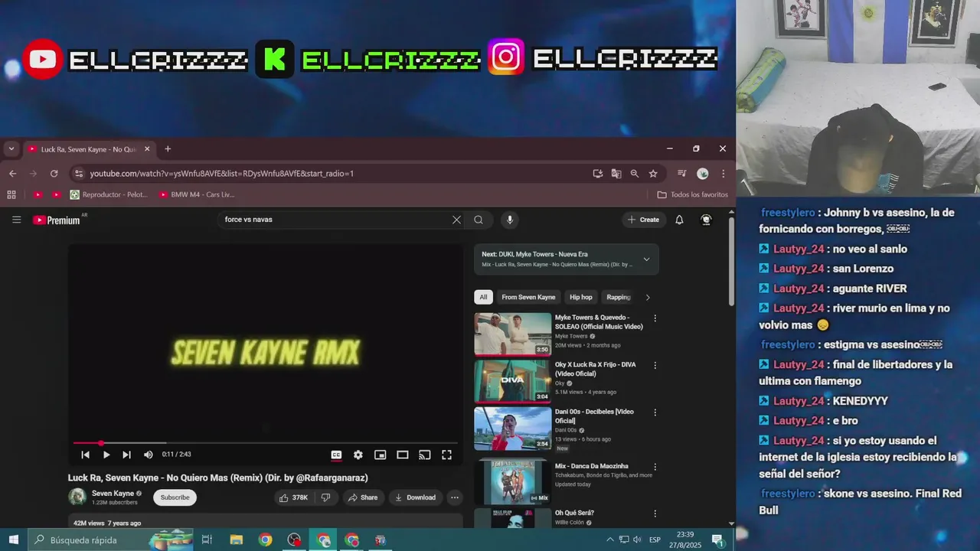Select the All filter chip
980x551 pixels.
click(x=483, y=297)
